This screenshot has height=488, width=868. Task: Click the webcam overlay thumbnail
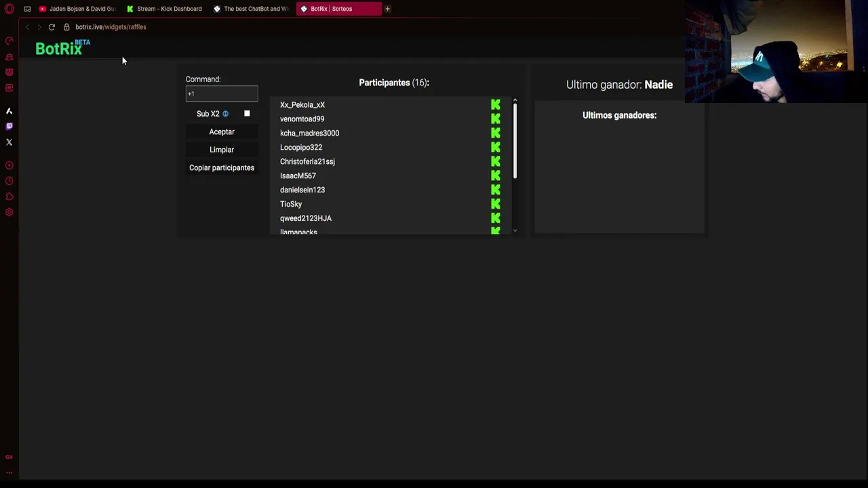pyautogui.click(x=776, y=52)
